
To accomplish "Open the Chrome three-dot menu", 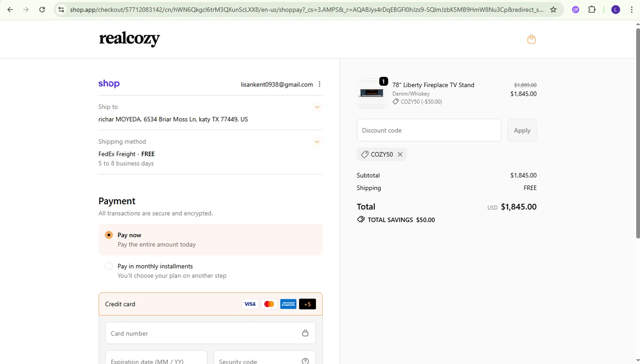I will 631,9.
